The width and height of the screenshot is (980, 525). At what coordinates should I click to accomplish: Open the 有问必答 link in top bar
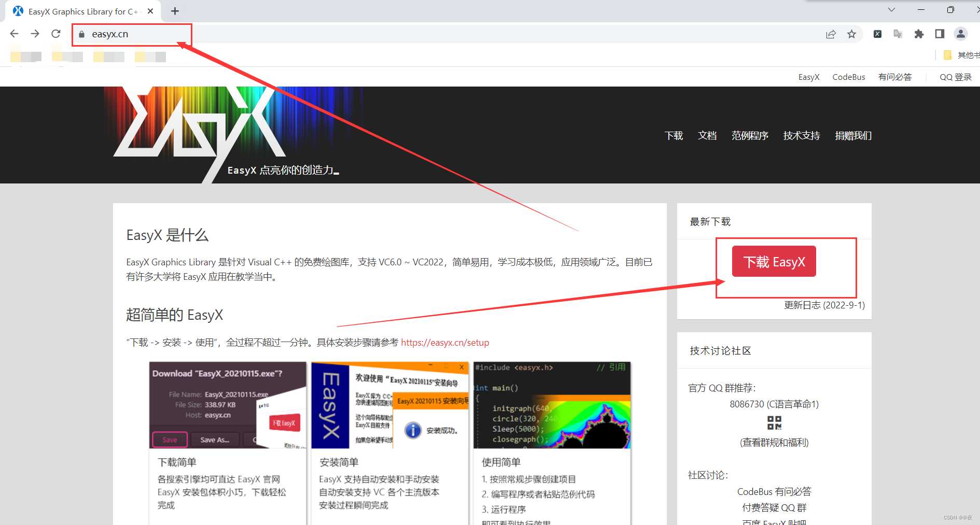[895, 77]
